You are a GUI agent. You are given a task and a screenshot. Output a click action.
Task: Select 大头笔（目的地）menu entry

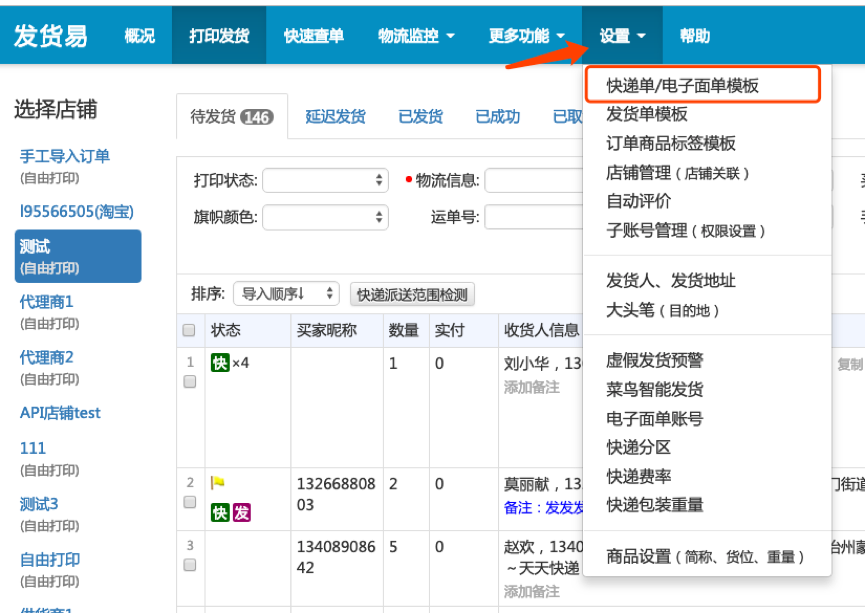pos(663,310)
